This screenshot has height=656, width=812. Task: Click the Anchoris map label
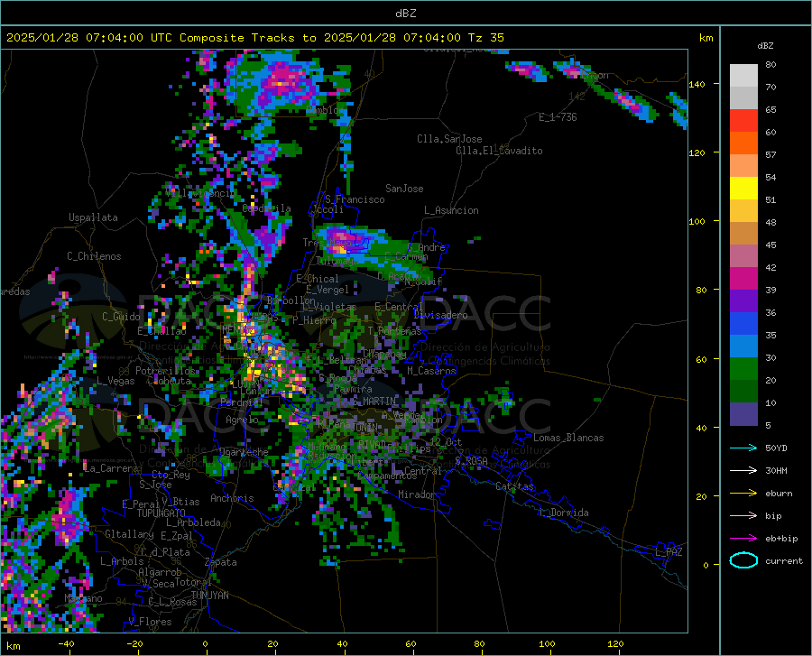[232, 498]
